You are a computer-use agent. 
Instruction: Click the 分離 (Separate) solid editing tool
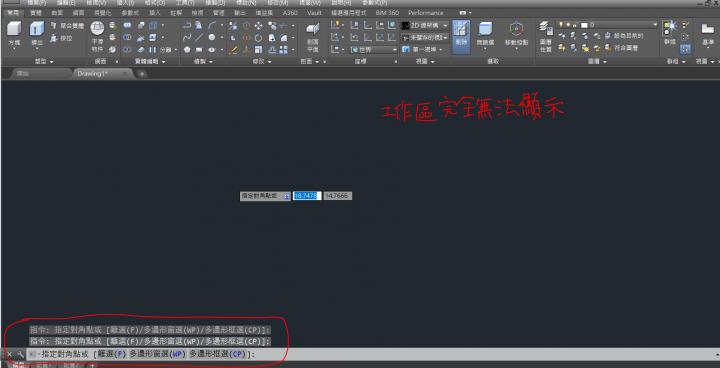(x=163, y=50)
